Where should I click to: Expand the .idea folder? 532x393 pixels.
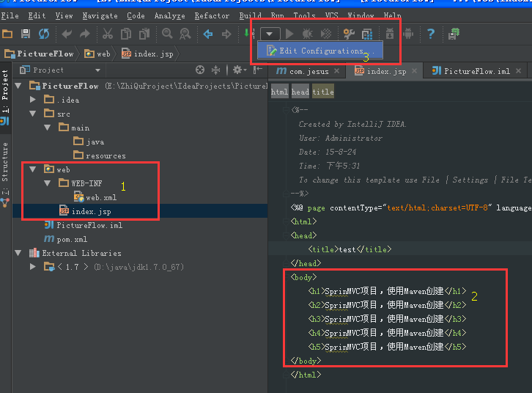click(33, 100)
